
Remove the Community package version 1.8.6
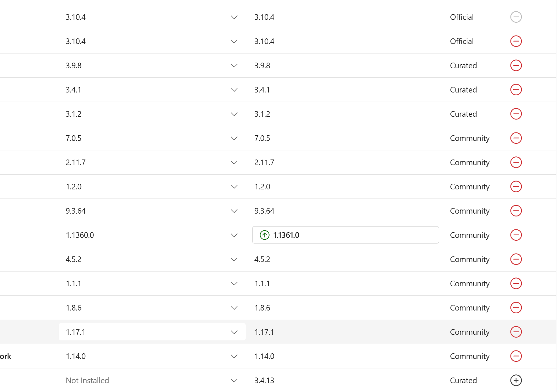[516, 308]
